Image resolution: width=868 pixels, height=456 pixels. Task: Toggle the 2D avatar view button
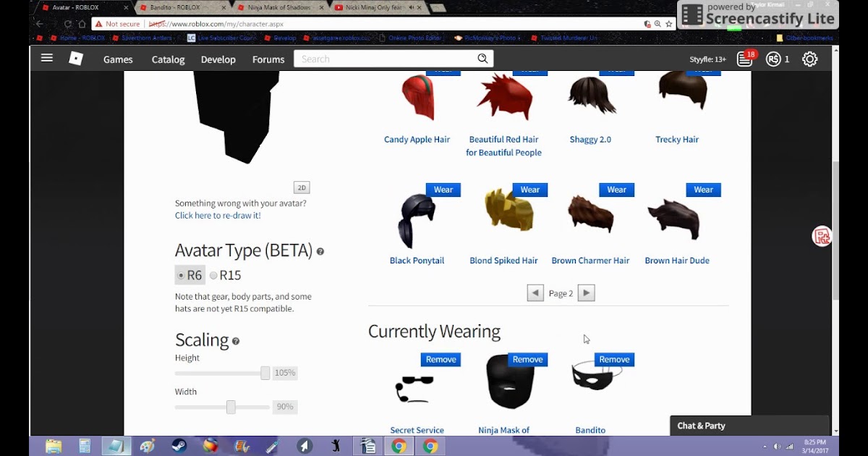tap(302, 188)
